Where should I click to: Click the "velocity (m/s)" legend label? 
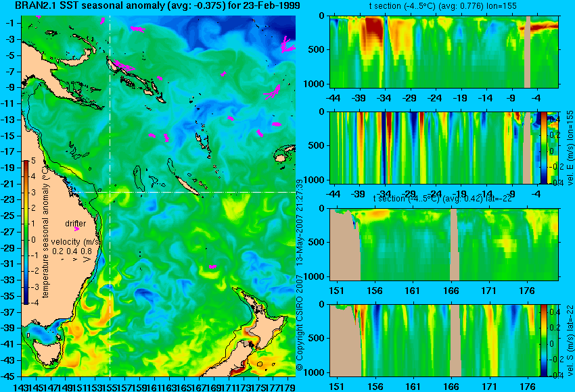76,242
